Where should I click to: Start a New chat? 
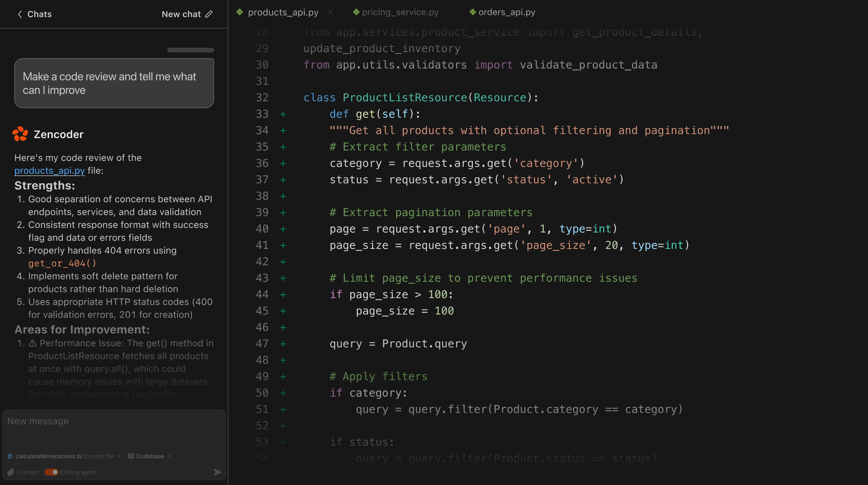coord(181,14)
